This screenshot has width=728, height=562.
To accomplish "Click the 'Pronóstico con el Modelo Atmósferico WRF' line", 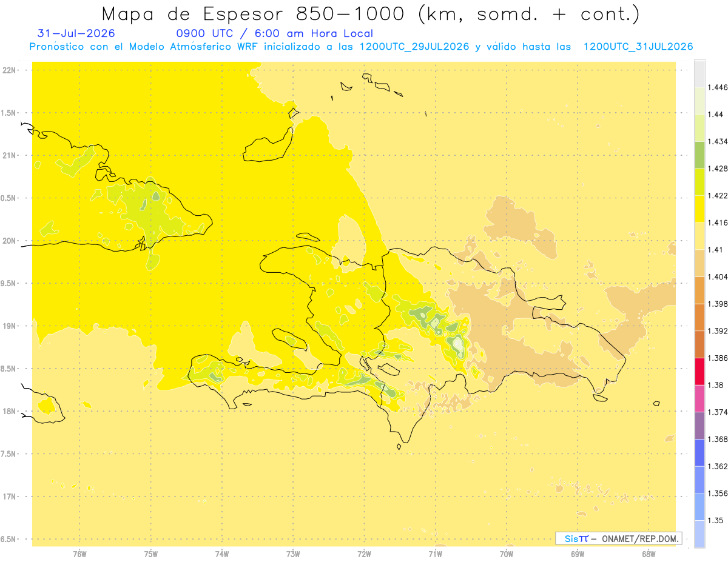I will click(x=361, y=47).
